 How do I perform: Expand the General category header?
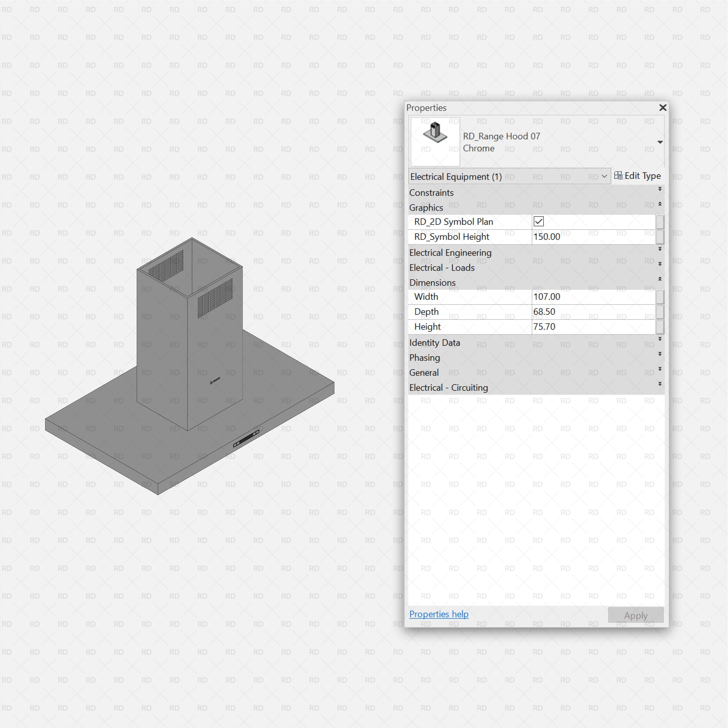click(660, 369)
